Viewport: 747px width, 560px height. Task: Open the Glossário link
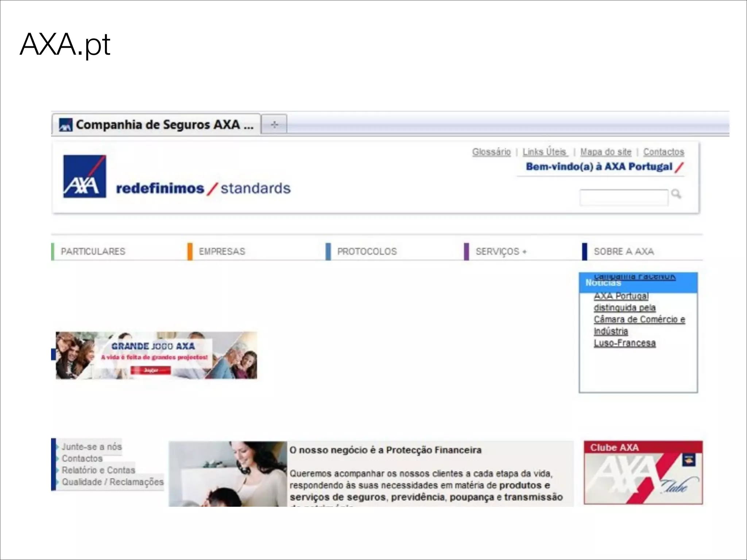(491, 152)
